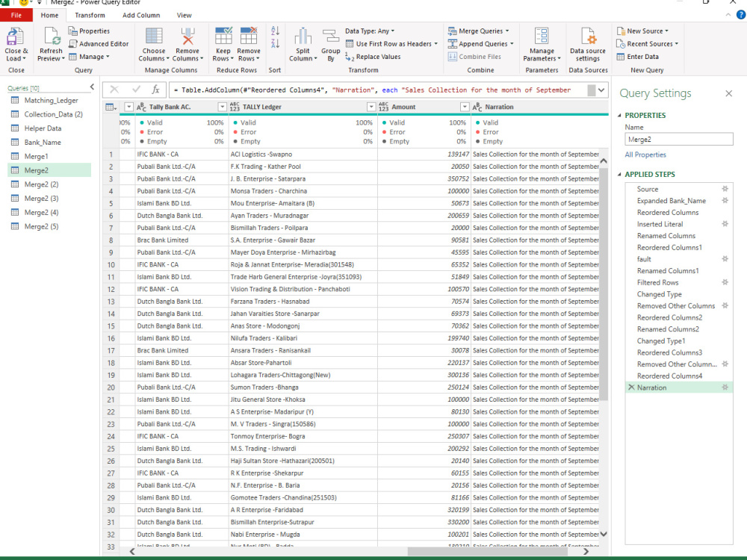Image resolution: width=747 pixels, height=560 pixels.
Task: Click the formula bar text field
Action: [x=377, y=90]
